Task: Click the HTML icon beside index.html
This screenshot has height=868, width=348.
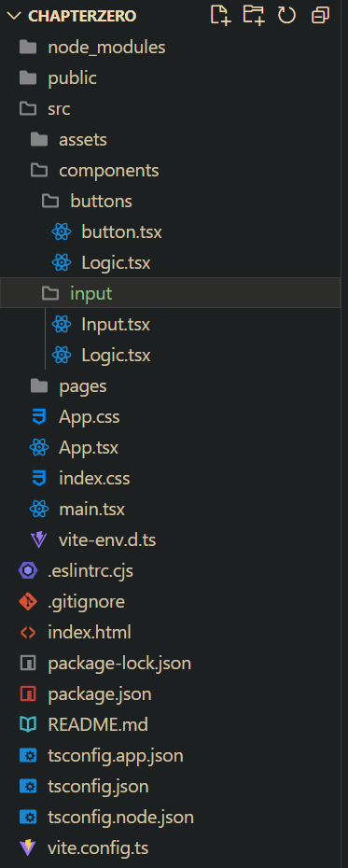Action: click(x=28, y=632)
